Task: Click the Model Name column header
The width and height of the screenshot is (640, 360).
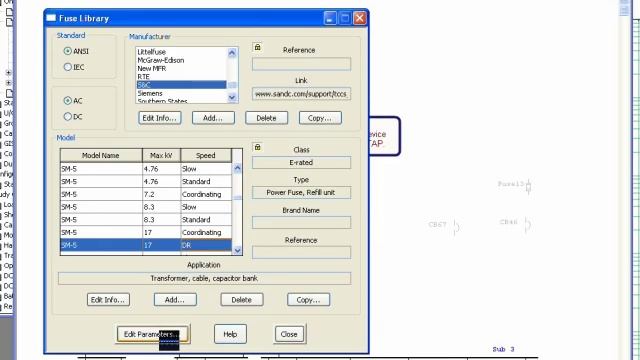Action: [x=101, y=156]
